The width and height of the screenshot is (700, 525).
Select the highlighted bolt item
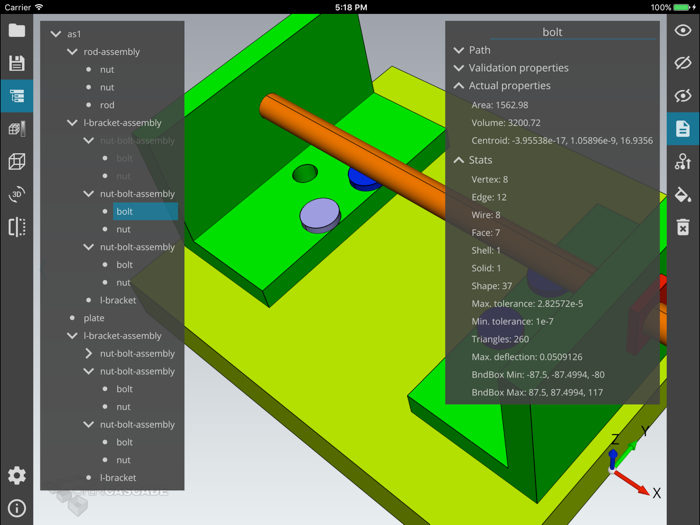(x=145, y=212)
